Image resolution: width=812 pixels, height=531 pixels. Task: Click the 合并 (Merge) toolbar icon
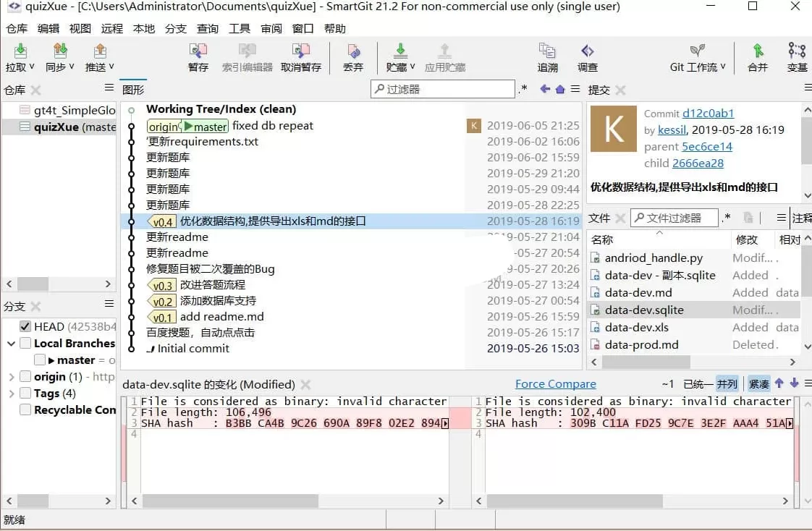(758, 58)
